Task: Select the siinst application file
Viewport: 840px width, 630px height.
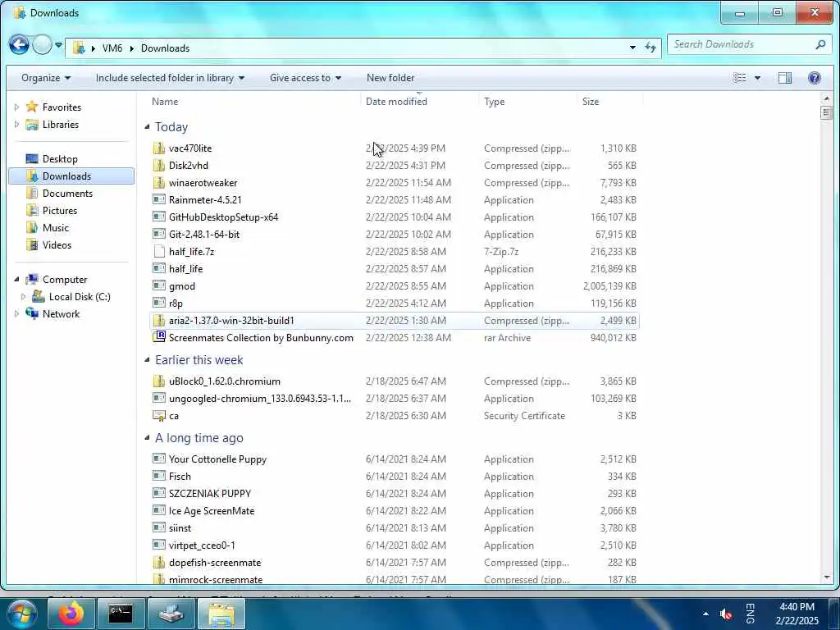Action: [180, 527]
